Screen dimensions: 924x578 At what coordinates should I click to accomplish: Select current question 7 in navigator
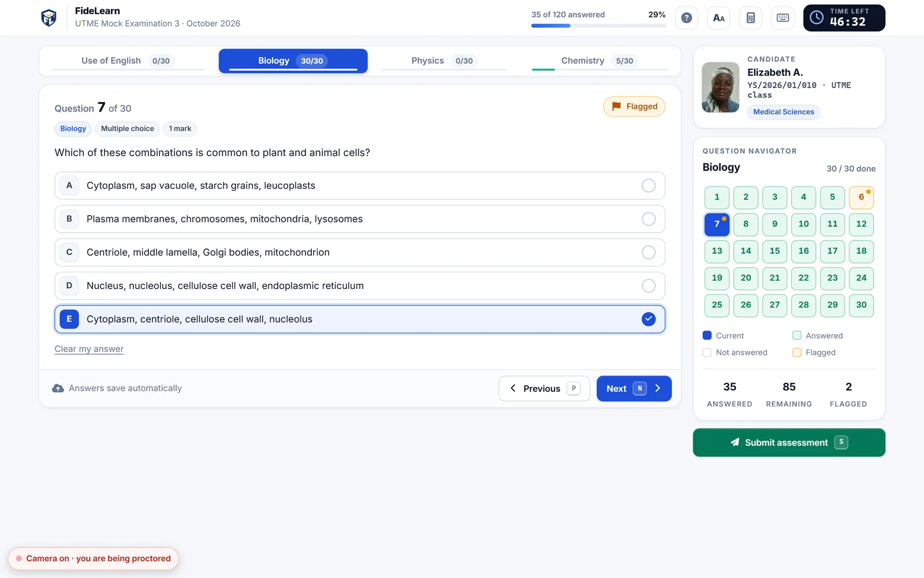(717, 224)
